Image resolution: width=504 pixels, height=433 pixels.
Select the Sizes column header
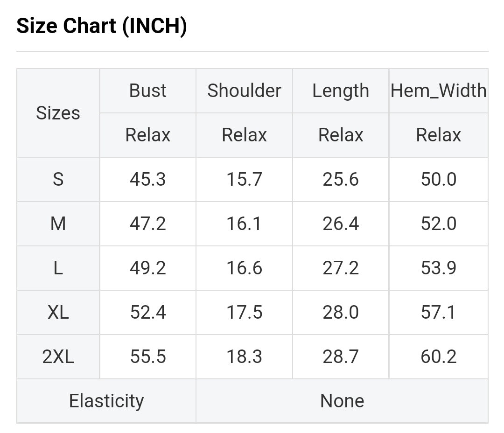pos(58,113)
